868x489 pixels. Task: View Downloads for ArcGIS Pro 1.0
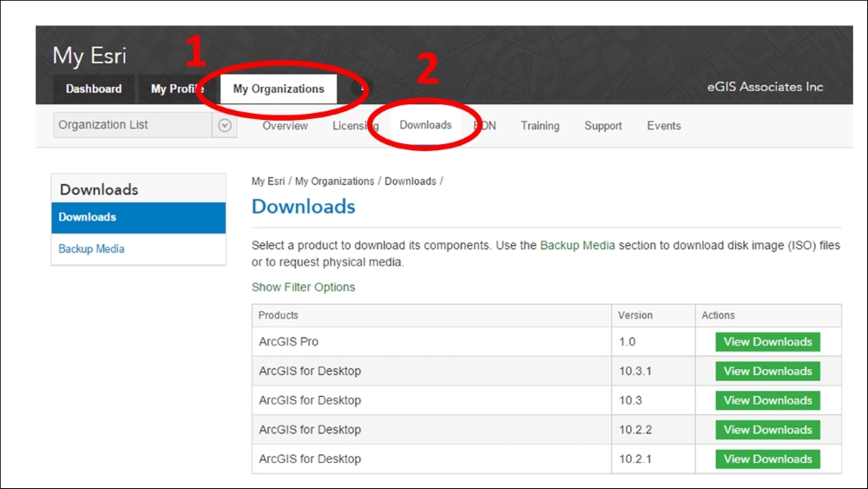(768, 341)
